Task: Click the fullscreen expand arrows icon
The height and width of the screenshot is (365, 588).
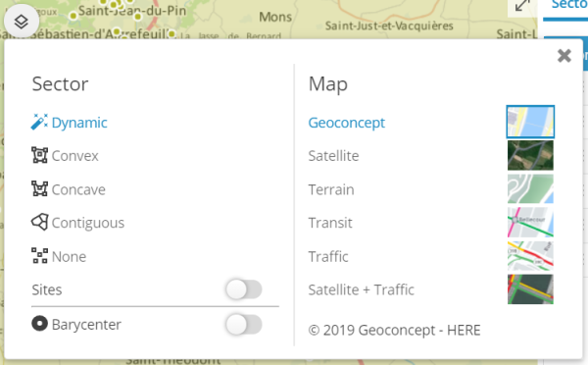Action: 522,5
